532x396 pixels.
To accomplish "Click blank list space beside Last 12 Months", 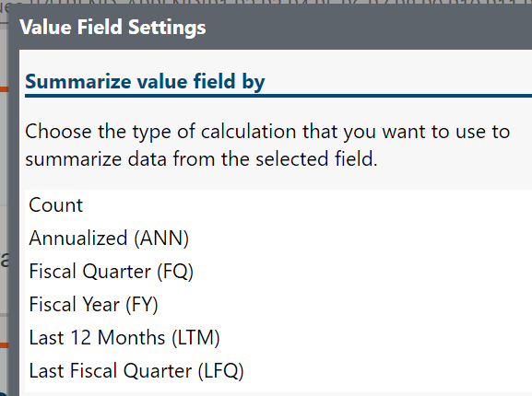I will pyautogui.click(x=373, y=337).
